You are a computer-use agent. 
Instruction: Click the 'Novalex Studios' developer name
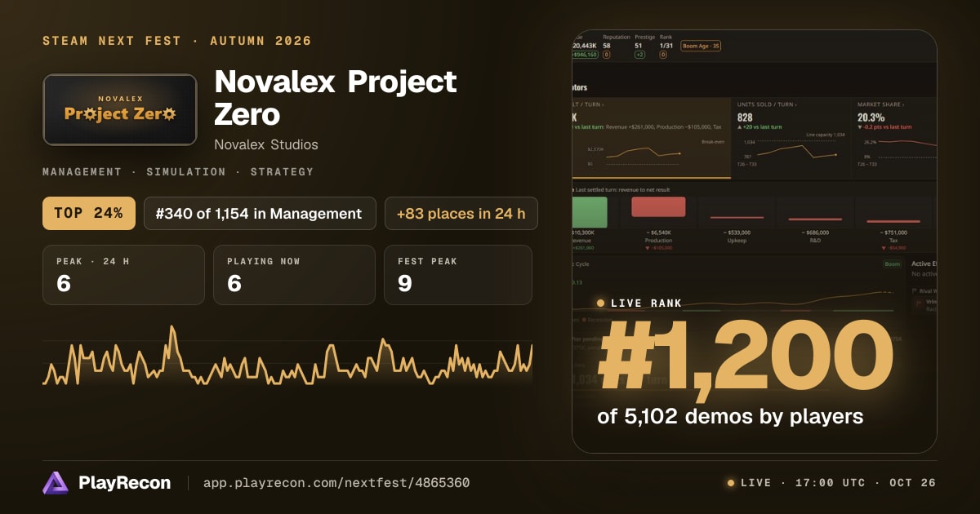[x=266, y=144]
